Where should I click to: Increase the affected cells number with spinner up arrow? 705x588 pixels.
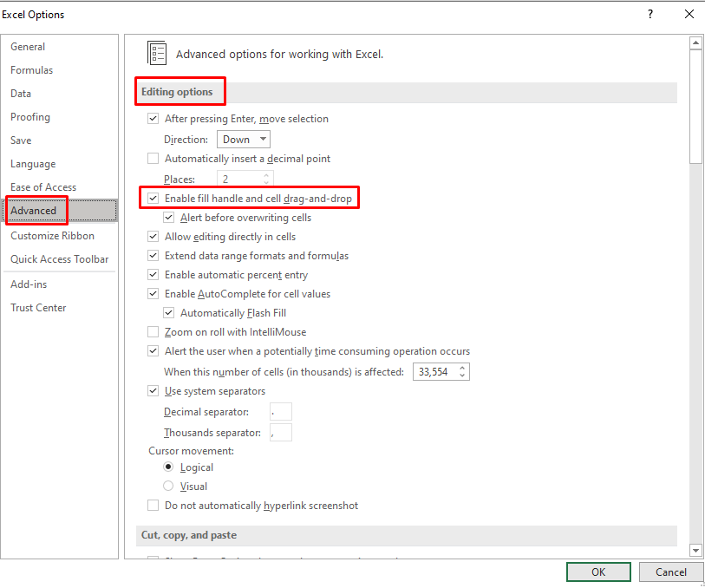tap(462, 369)
